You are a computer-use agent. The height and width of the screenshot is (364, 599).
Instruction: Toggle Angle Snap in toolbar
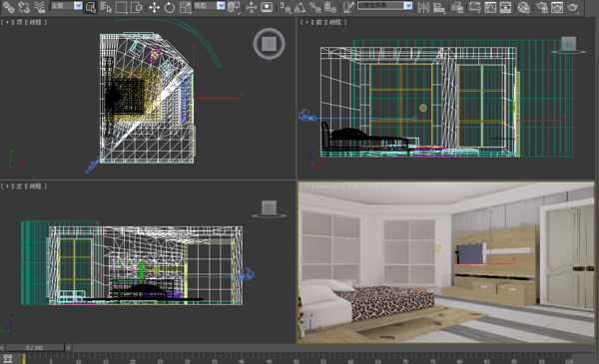click(299, 7)
